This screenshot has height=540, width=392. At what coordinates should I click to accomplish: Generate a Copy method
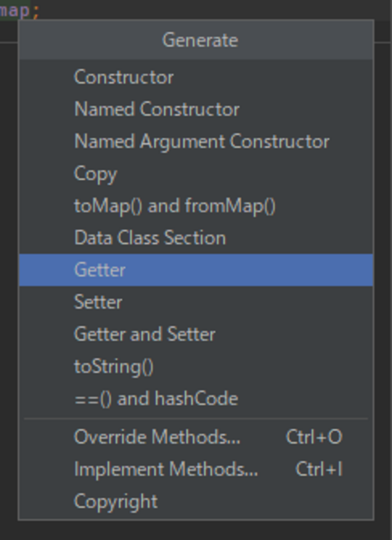point(196,174)
